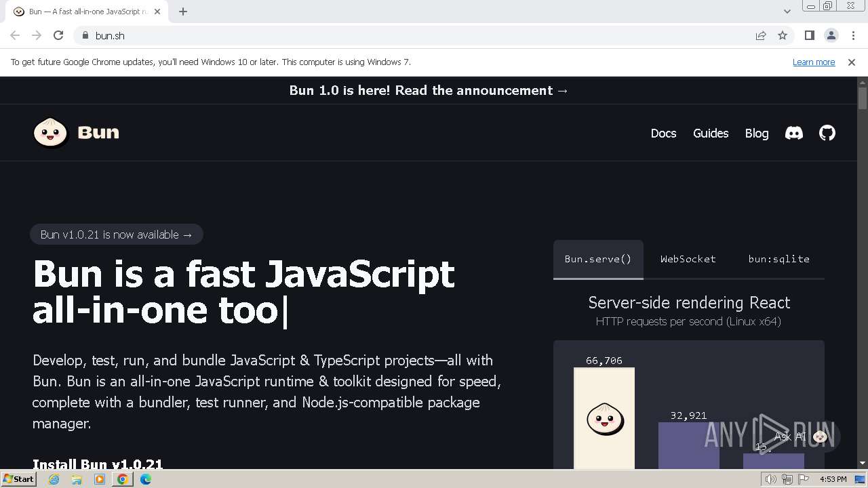Close the Bun browser tab
Screen dimensions: 868x488
[157, 11]
